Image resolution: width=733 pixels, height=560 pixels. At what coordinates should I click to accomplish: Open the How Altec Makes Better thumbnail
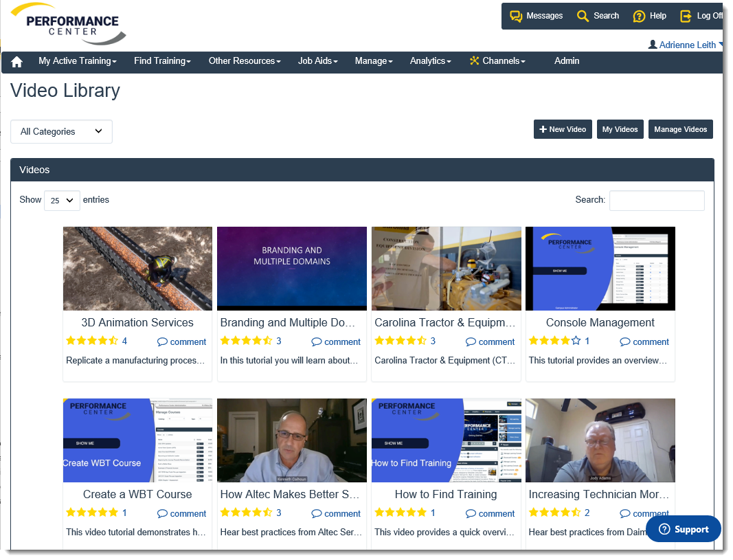(x=292, y=440)
